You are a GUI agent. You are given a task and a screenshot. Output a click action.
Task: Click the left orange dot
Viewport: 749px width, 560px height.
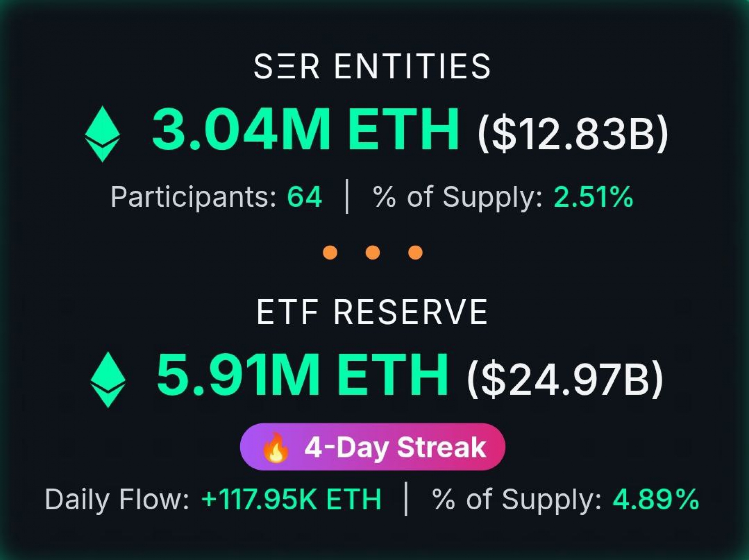point(330,252)
